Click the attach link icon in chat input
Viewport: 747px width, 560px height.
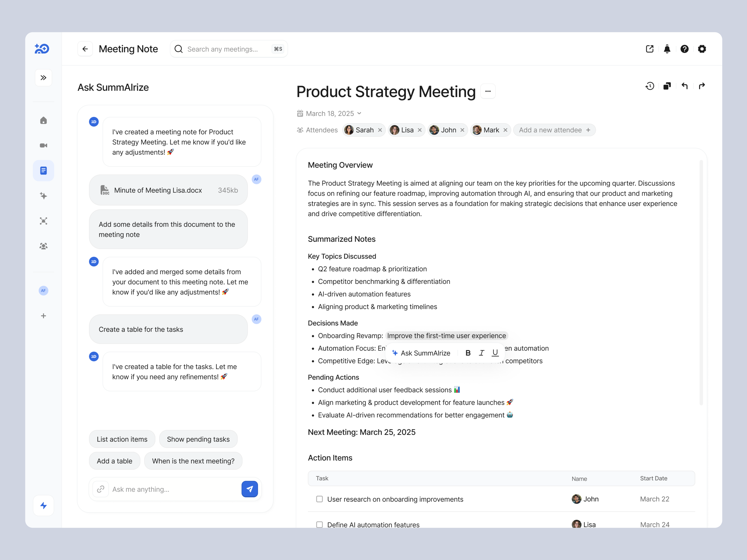click(x=101, y=489)
